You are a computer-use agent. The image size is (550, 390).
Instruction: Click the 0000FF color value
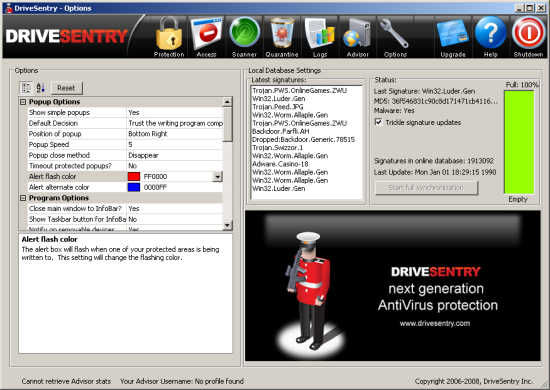pyautogui.click(x=155, y=187)
